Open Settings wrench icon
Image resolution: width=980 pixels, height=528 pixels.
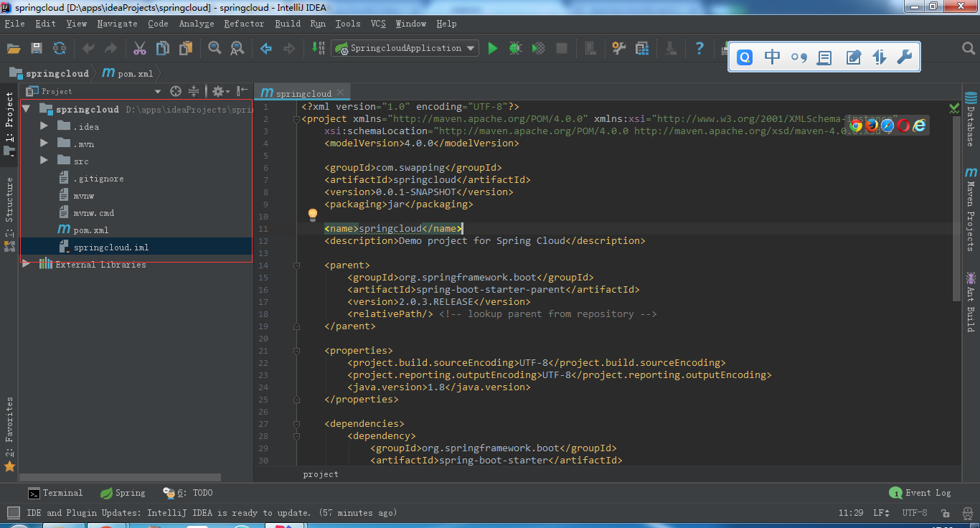click(619, 48)
